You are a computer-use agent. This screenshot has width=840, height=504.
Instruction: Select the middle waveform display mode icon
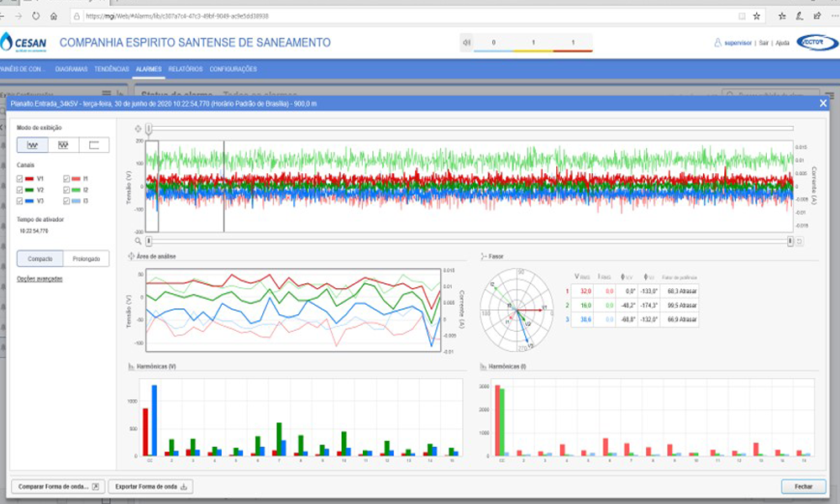(x=63, y=145)
